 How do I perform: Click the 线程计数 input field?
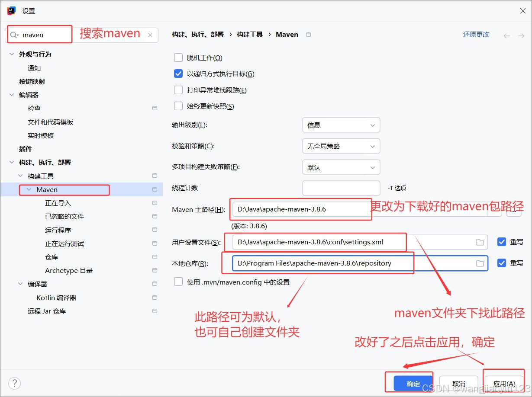(341, 188)
